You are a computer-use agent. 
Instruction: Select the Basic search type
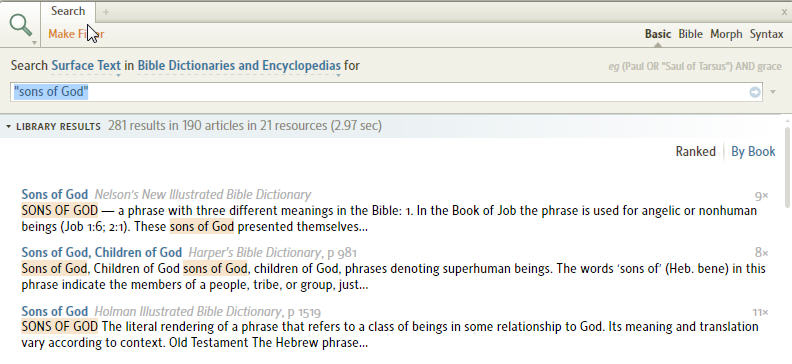(x=658, y=34)
